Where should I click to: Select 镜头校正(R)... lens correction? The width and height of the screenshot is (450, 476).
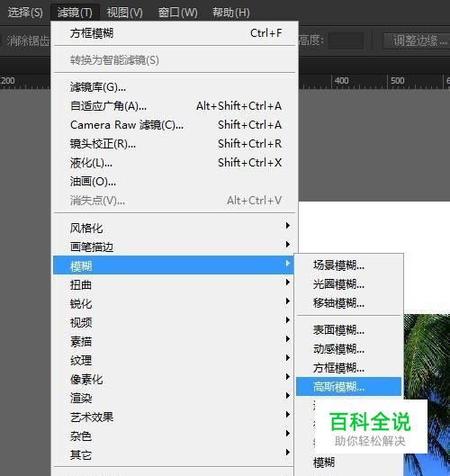click(175, 144)
